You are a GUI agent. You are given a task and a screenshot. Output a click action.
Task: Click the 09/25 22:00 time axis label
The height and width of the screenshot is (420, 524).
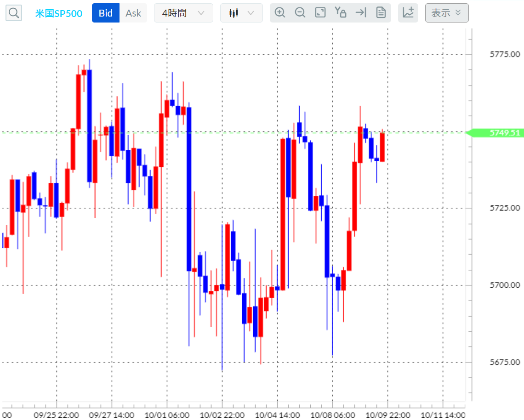[x=56, y=415]
